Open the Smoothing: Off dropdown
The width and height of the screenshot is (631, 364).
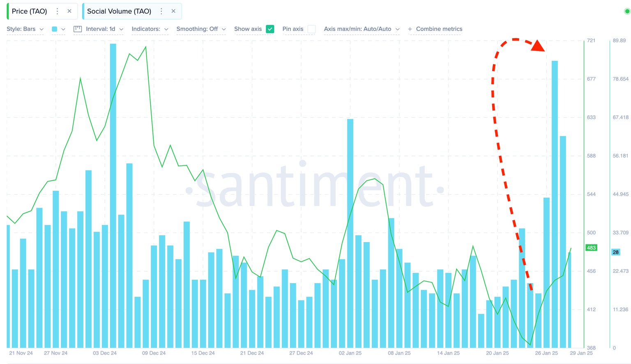pyautogui.click(x=200, y=29)
